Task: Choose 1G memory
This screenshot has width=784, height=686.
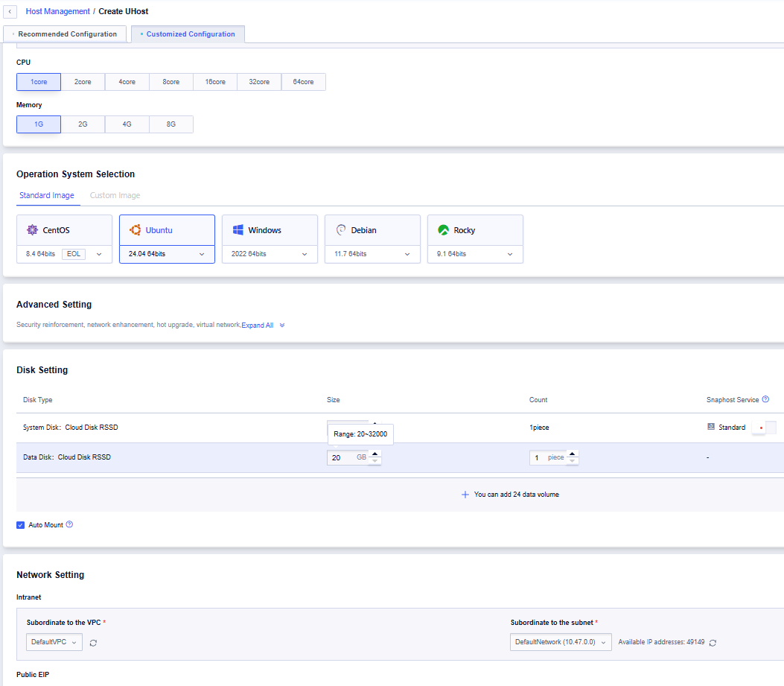Action: pos(39,124)
